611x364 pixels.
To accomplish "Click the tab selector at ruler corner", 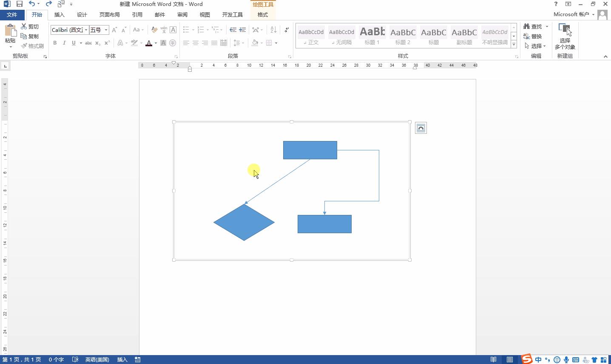I will 5,66.
